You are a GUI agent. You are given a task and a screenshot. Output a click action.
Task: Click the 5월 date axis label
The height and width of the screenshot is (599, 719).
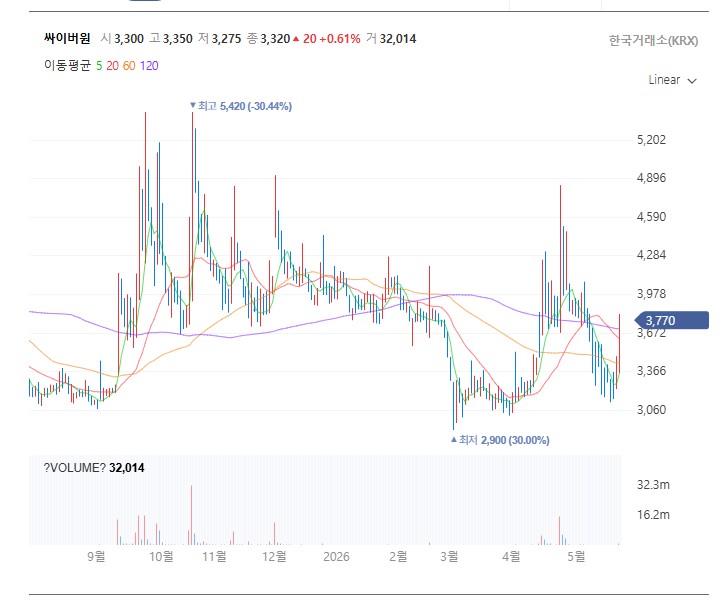click(x=576, y=556)
